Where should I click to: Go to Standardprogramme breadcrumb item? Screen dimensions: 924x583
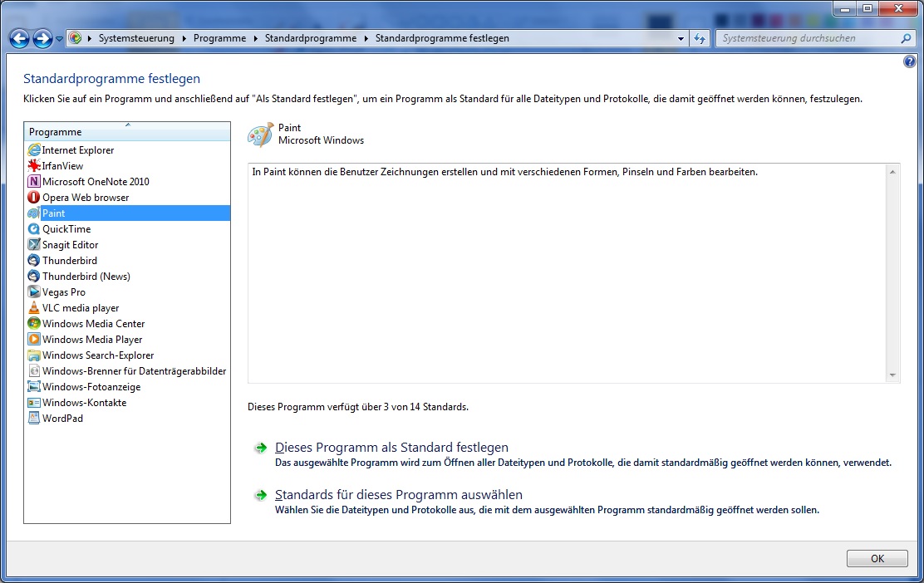(310, 38)
